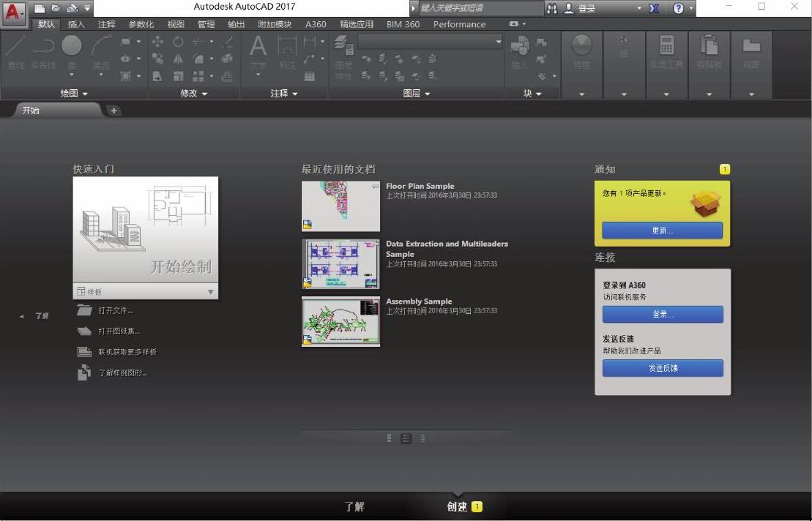Click the 开始绘制 start drawing tile

[x=146, y=230]
